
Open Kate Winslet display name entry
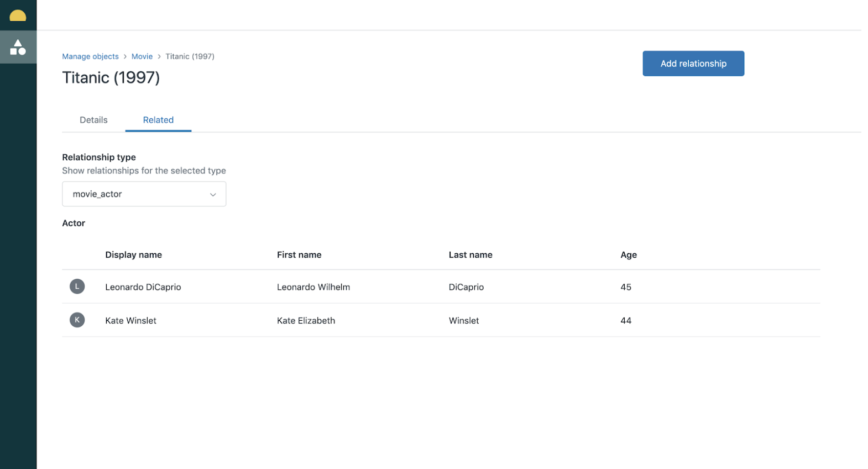click(131, 321)
